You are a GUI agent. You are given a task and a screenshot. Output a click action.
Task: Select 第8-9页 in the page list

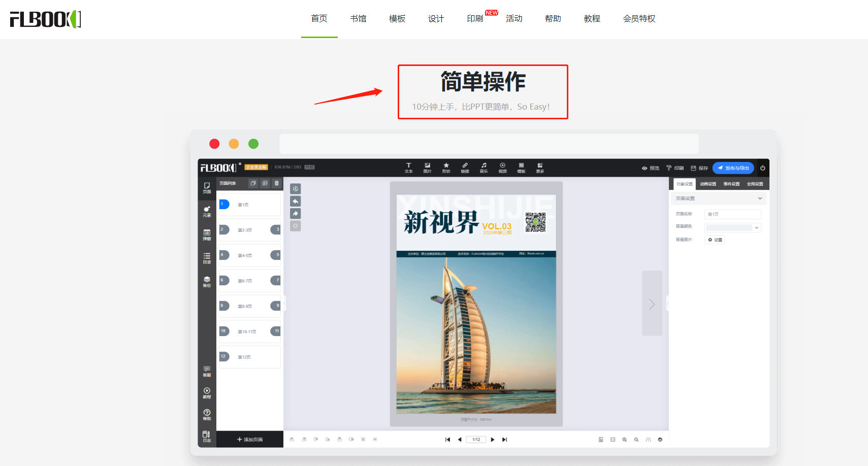pyautogui.click(x=249, y=306)
